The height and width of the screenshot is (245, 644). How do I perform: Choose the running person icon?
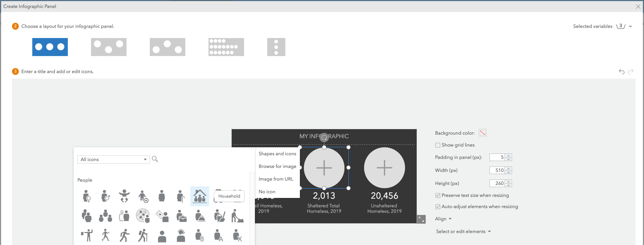click(124, 235)
